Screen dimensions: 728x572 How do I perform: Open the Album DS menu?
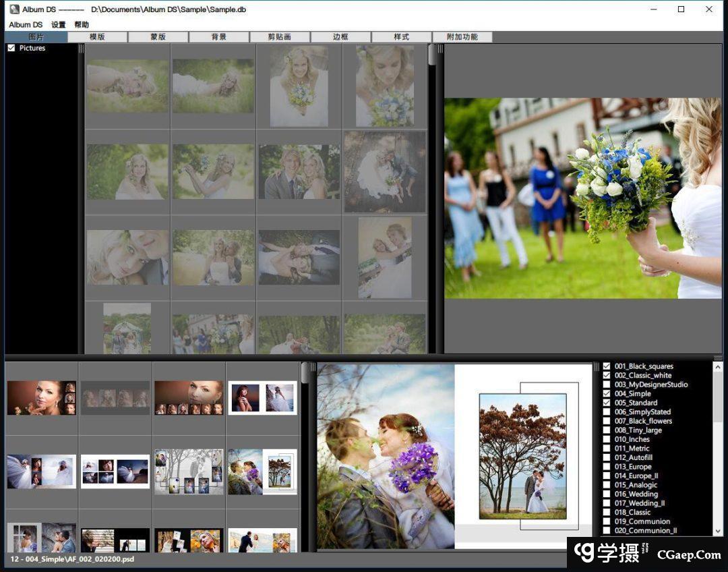coord(26,25)
